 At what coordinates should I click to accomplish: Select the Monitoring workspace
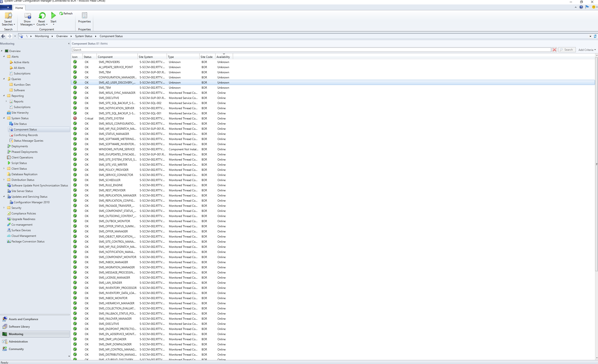tap(35, 334)
